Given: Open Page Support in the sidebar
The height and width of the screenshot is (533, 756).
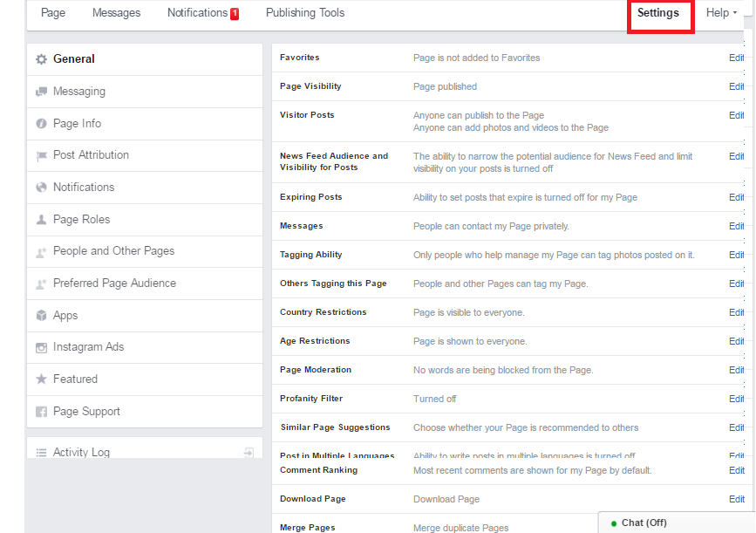Looking at the screenshot, I should click(x=145, y=412).
